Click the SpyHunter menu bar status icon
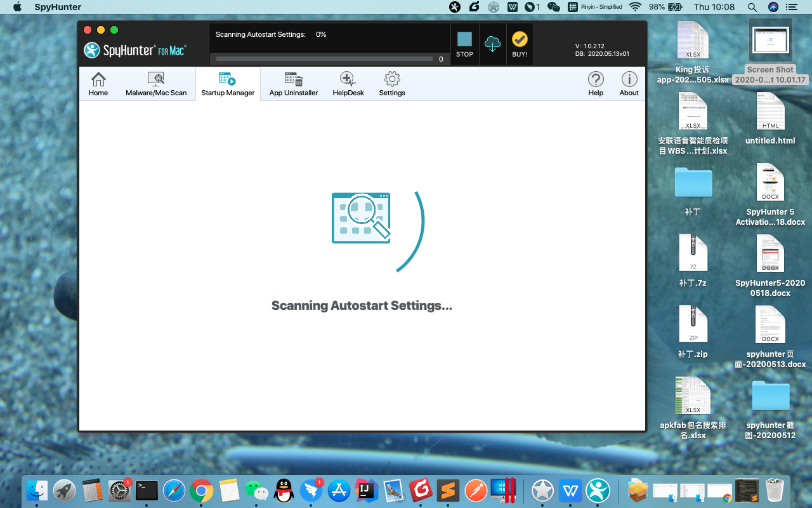The image size is (812, 508). (x=455, y=7)
